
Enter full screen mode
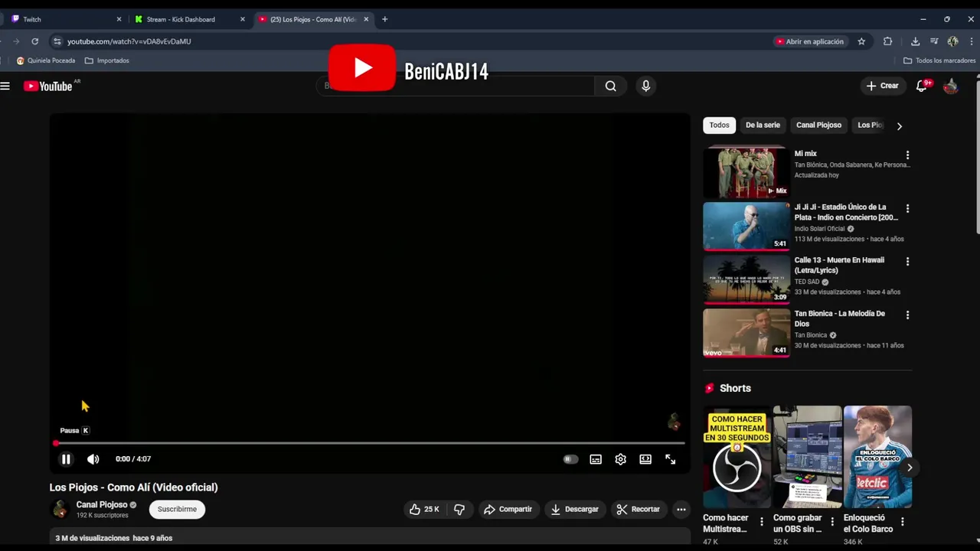(671, 459)
